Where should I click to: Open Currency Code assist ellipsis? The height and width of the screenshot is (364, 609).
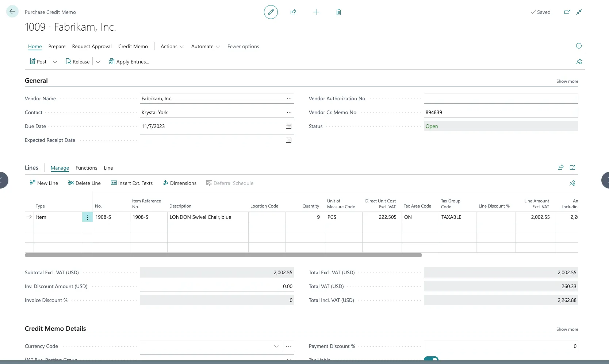(288, 346)
